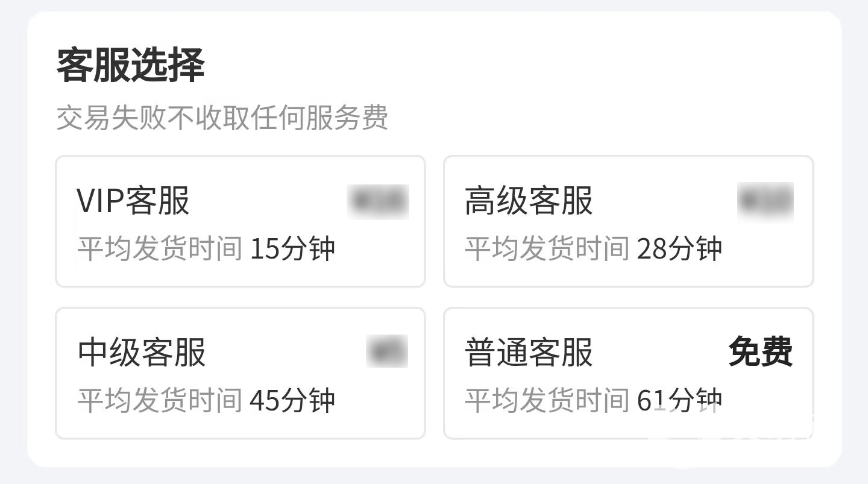Screen dimensions: 868x484
Task: Click the 普通客服 title text
Action: (x=529, y=352)
